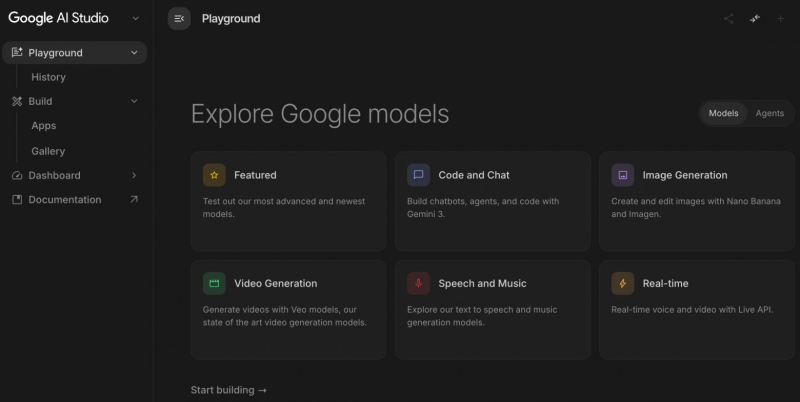
Task: Click the Build tools icon in sidebar
Action: click(x=17, y=101)
